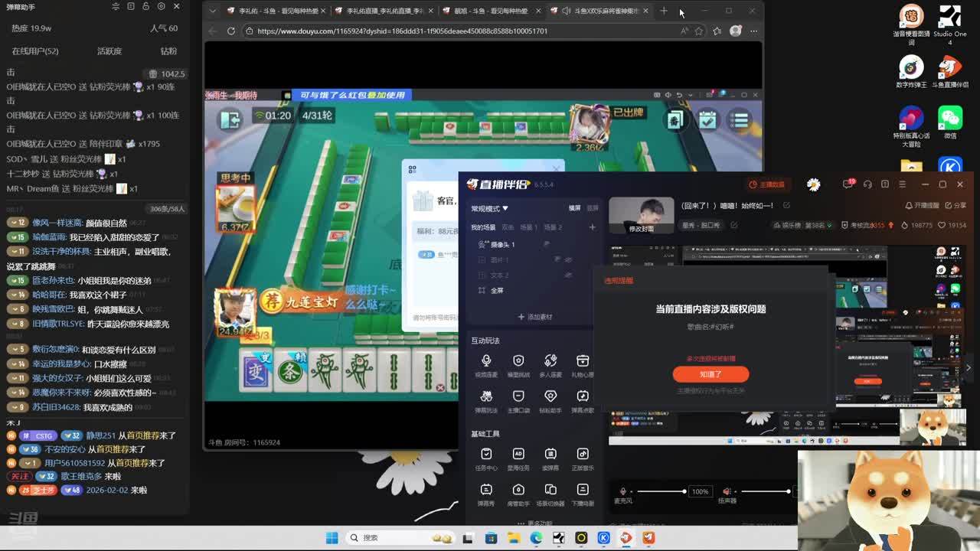Open a new browser tab
980x551 pixels.
point(663,11)
